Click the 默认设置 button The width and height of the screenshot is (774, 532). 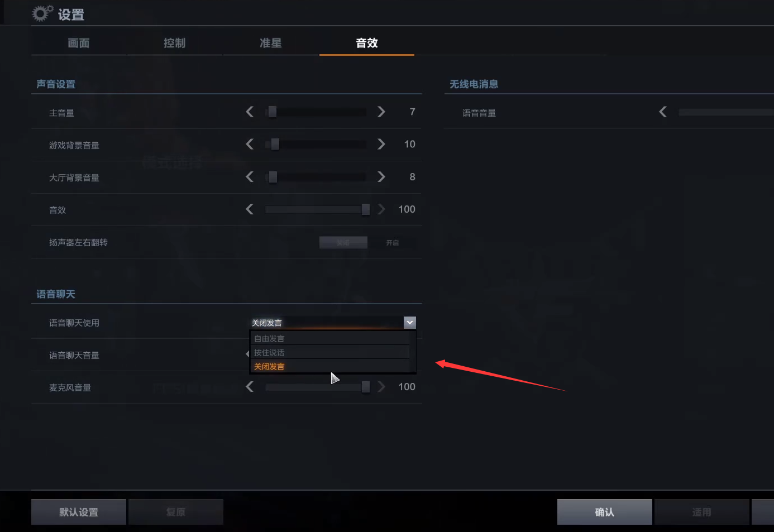click(x=79, y=512)
